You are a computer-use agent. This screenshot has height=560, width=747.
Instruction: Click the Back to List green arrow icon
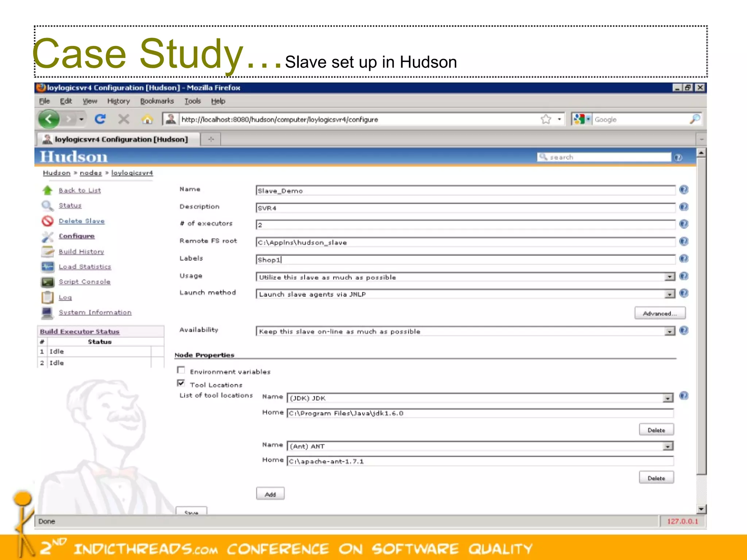point(47,190)
